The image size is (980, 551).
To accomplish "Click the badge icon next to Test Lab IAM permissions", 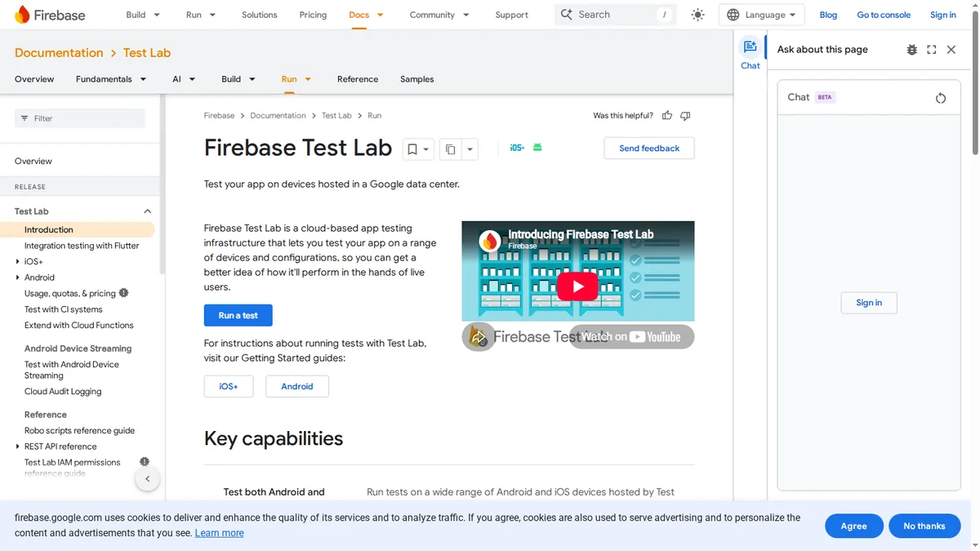I will pos(145,462).
